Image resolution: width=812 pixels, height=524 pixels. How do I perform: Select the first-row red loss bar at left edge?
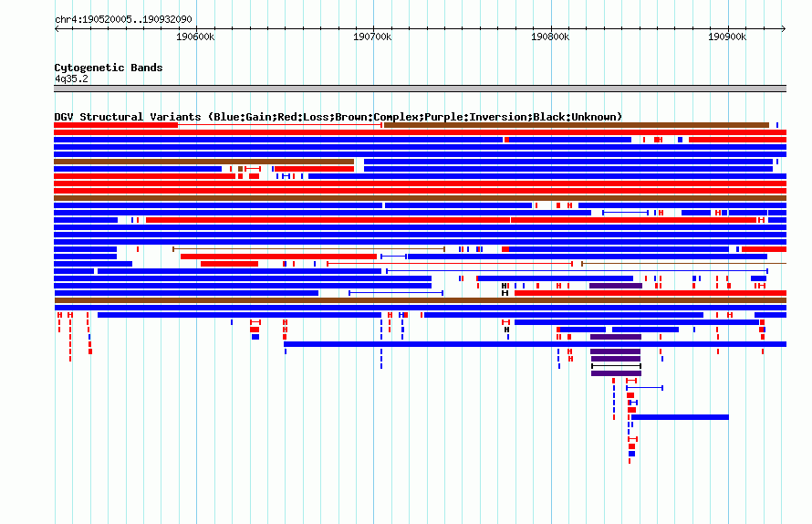(116, 125)
